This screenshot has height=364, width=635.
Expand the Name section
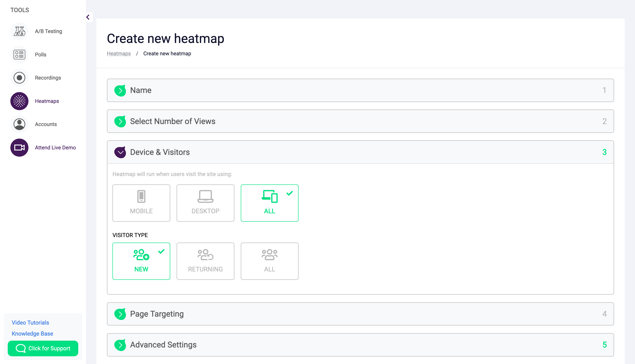[x=120, y=91]
